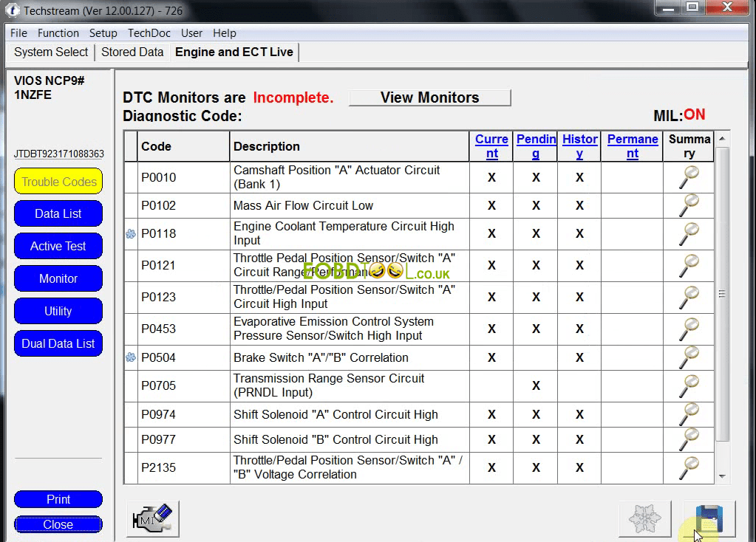Open summary magnifier for P0977
This screenshot has width=756, height=542.
[689, 439]
